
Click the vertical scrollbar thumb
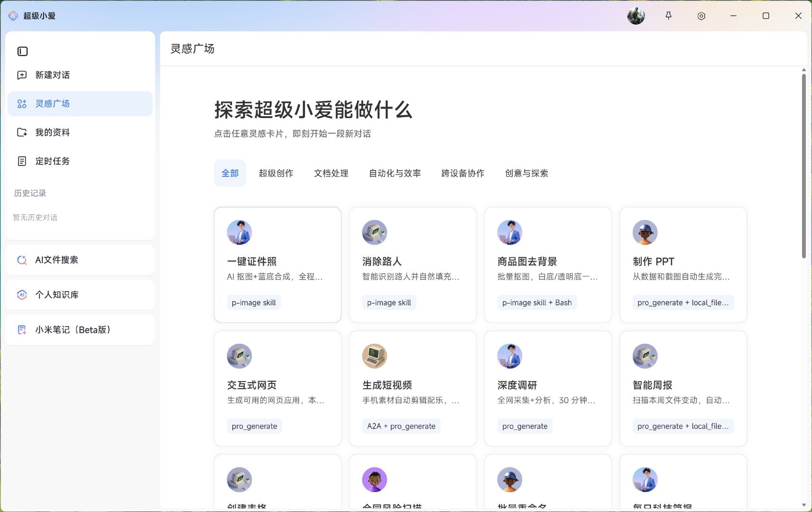(803, 166)
